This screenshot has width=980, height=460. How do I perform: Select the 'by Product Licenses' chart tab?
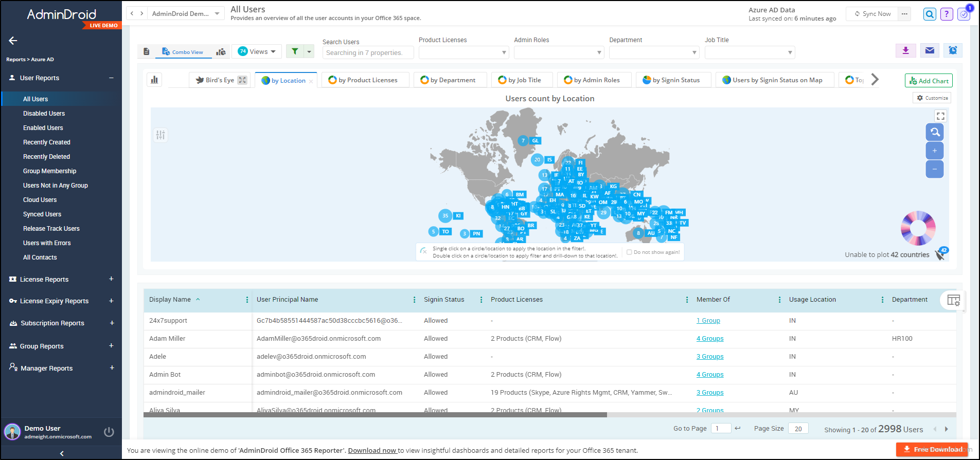(365, 80)
